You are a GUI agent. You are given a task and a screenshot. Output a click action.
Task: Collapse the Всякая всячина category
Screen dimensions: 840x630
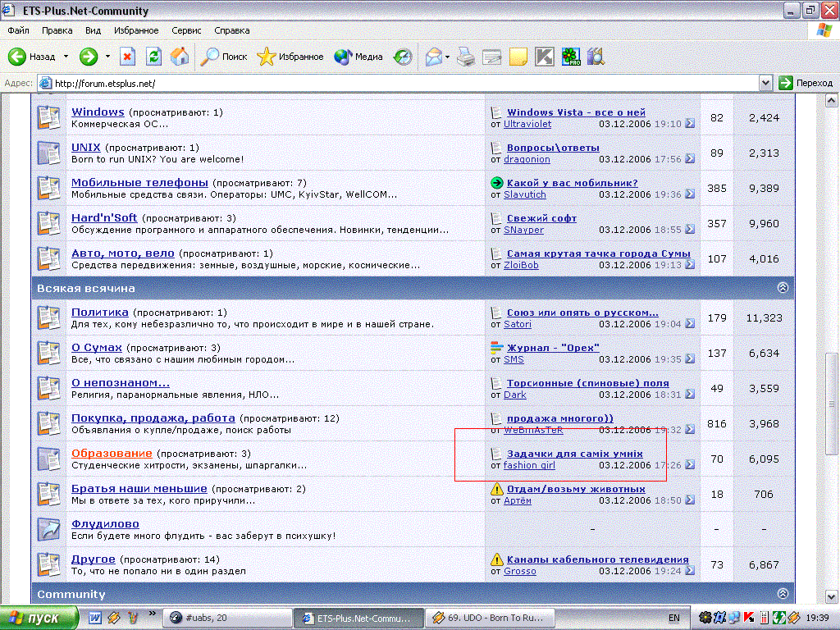783,288
